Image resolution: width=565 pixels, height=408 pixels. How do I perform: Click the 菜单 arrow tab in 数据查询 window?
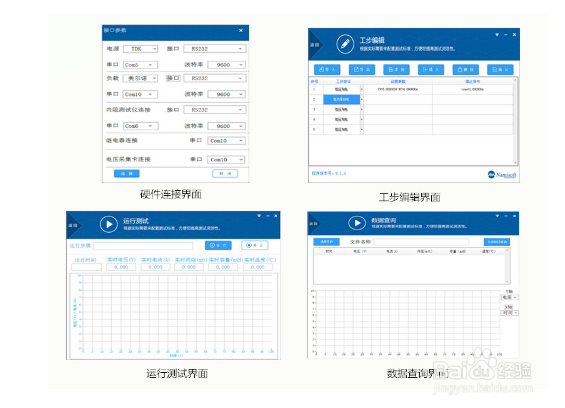[314, 224]
